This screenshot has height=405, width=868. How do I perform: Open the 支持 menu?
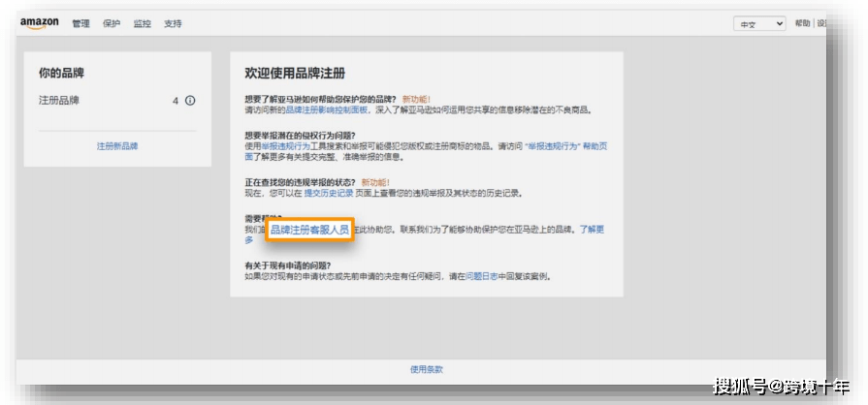pos(173,24)
